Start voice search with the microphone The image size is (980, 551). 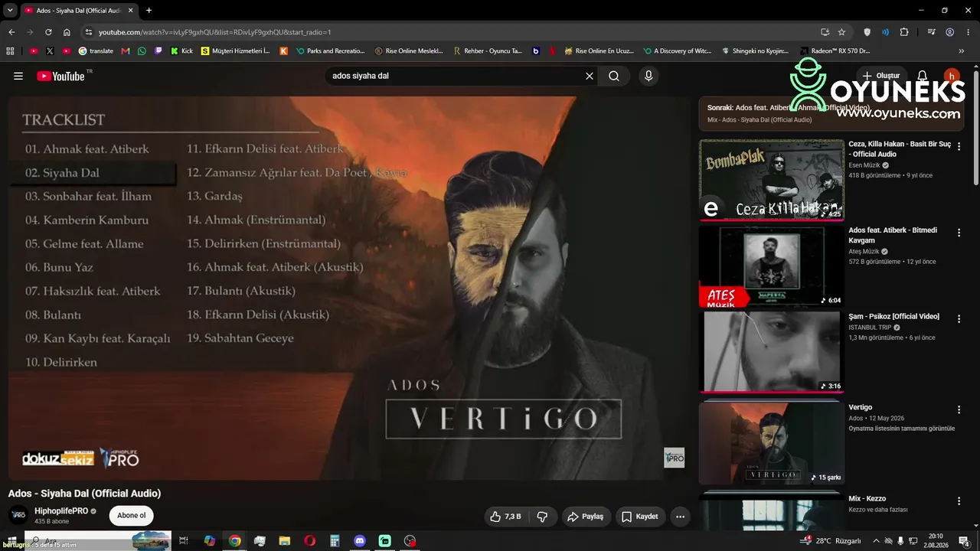click(x=648, y=76)
